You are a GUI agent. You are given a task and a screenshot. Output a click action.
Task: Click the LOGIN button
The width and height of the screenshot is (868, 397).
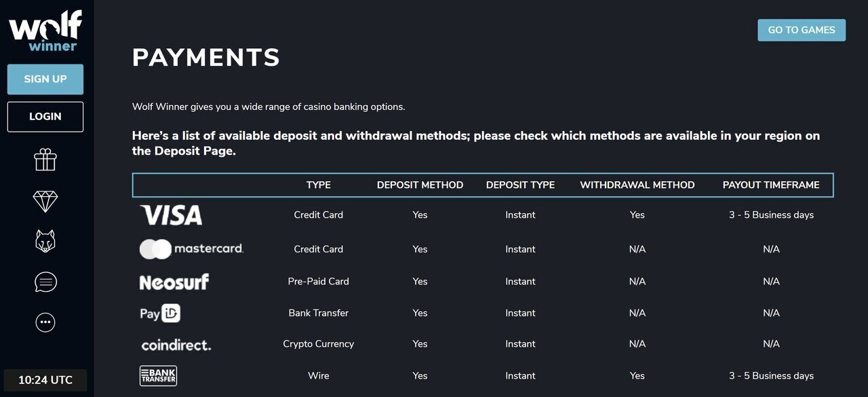(45, 117)
